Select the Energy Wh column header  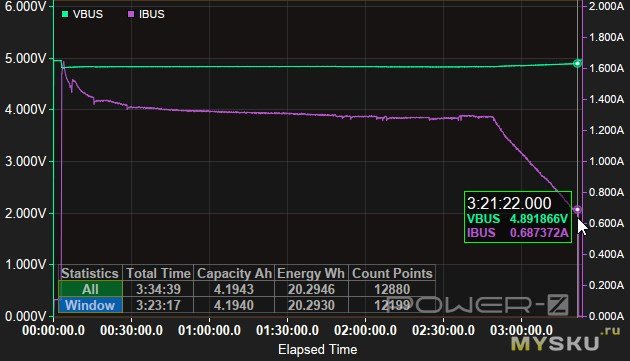311,273
